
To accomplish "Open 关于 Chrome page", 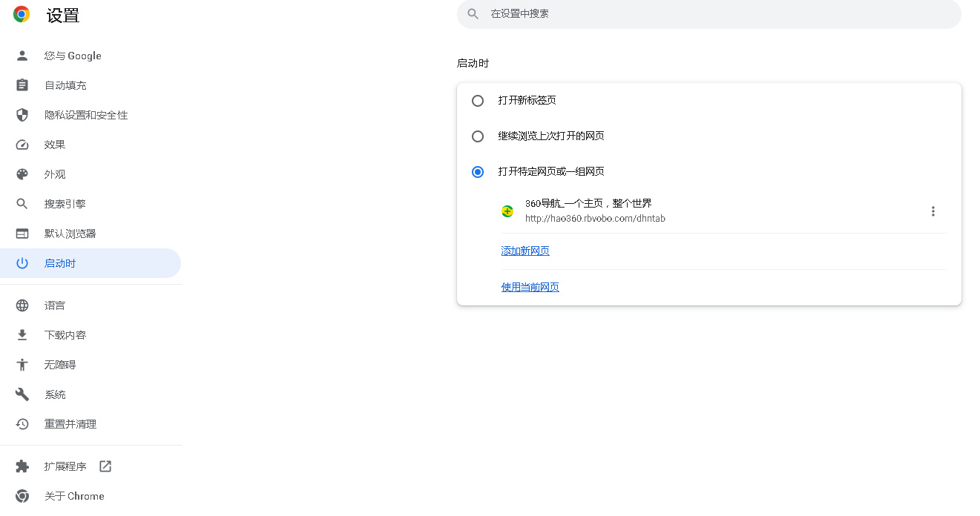I will coord(91,496).
